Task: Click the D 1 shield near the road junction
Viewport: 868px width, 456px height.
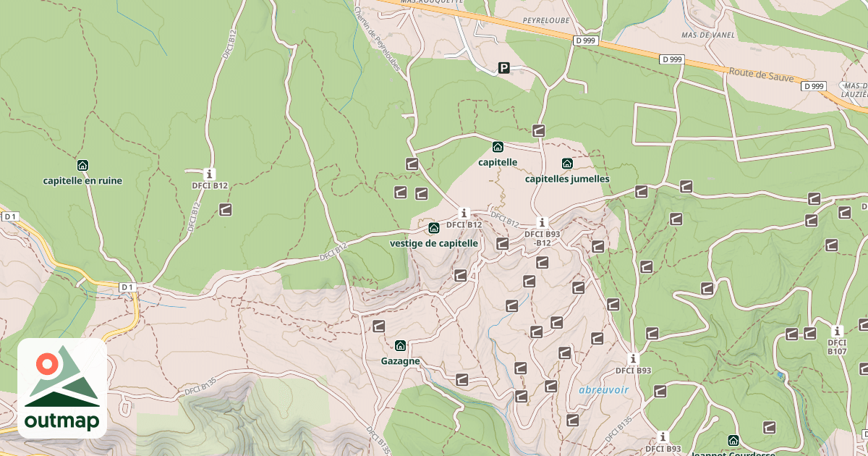Action: coord(127,287)
